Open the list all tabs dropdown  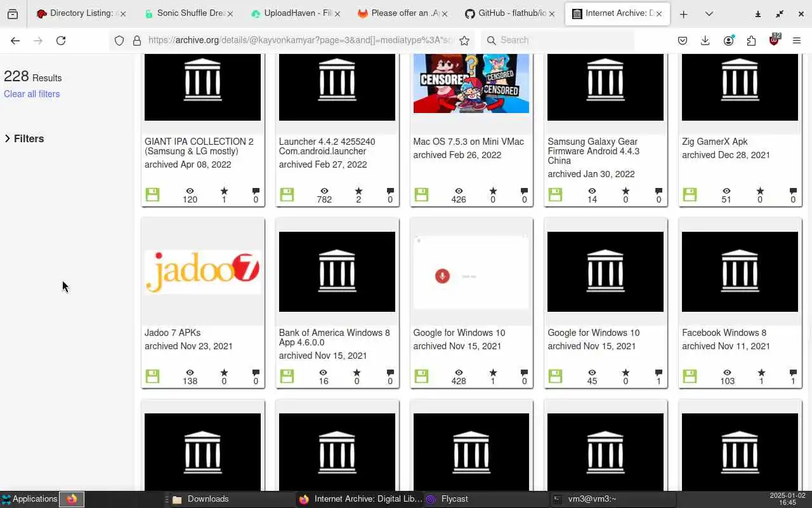tap(709, 14)
